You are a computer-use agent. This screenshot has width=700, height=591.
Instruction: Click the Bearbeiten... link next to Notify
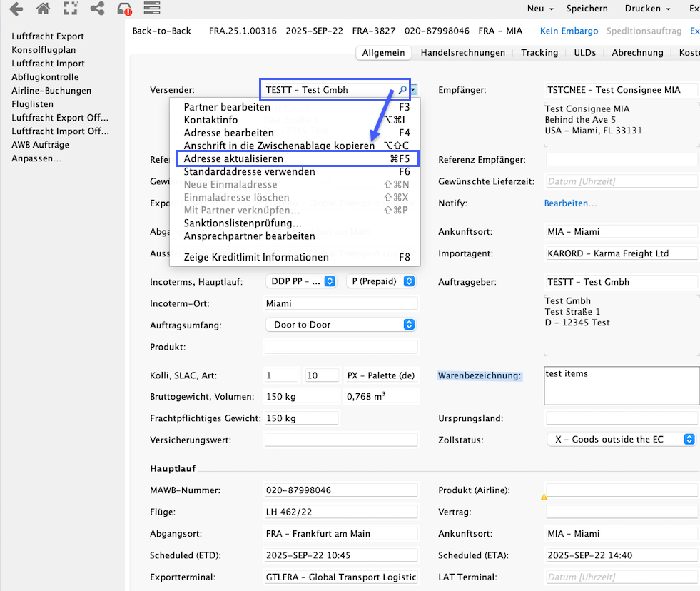pyautogui.click(x=570, y=203)
